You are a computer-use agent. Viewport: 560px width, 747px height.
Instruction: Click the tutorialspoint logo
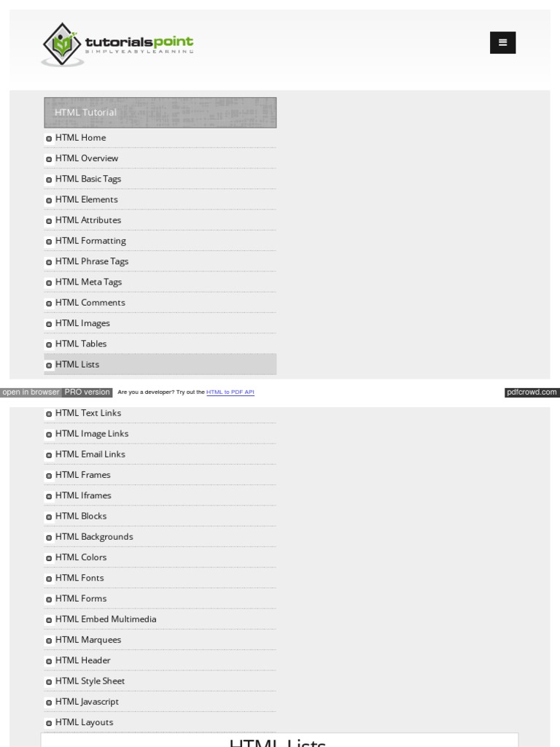[117, 44]
